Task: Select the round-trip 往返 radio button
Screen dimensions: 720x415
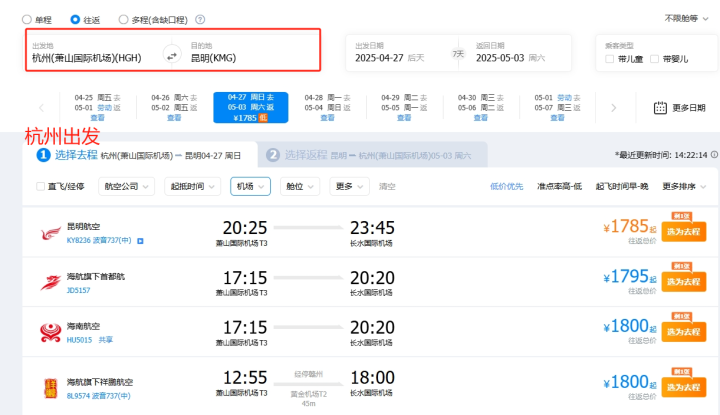Action: coord(75,19)
